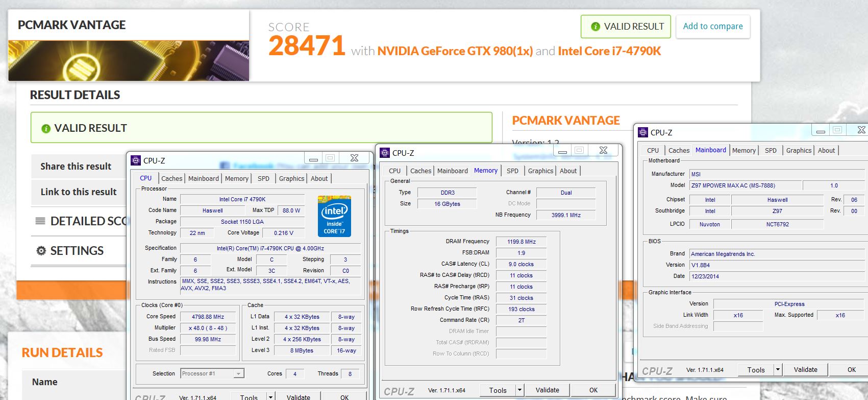The image size is (868, 400).
Task: Click the Intel Core i7 logo in the CPU window
Action: [x=334, y=216]
